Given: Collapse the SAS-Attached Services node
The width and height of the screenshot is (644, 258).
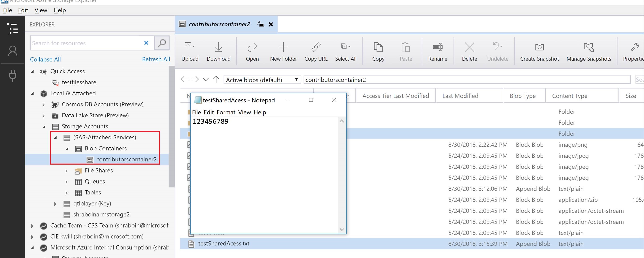Looking at the screenshot, I should tap(56, 137).
